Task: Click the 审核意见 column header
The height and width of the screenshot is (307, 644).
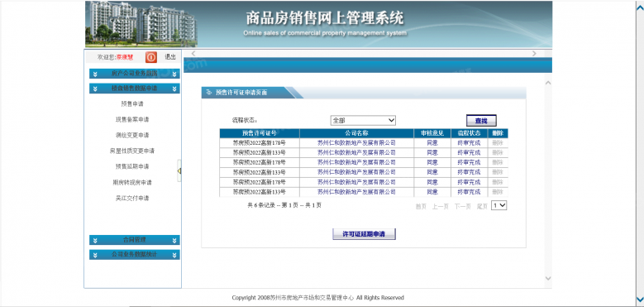Action: (x=432, y=133)
